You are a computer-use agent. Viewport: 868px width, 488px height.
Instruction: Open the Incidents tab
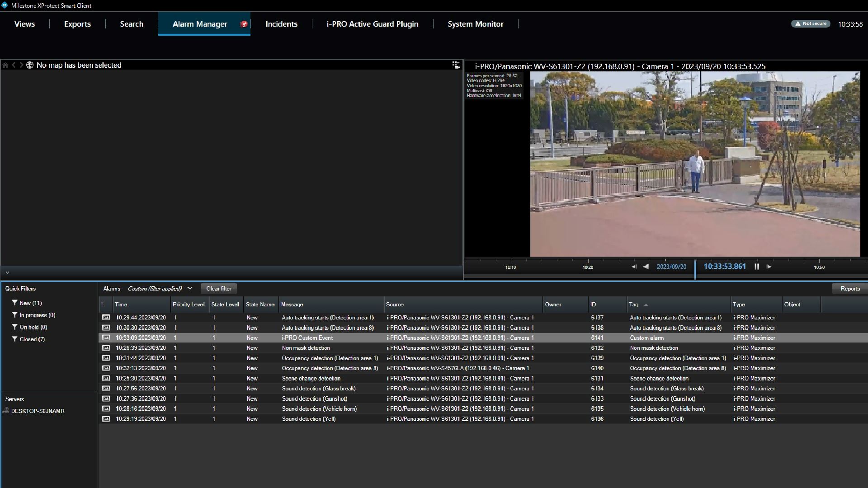click(281, 24)
